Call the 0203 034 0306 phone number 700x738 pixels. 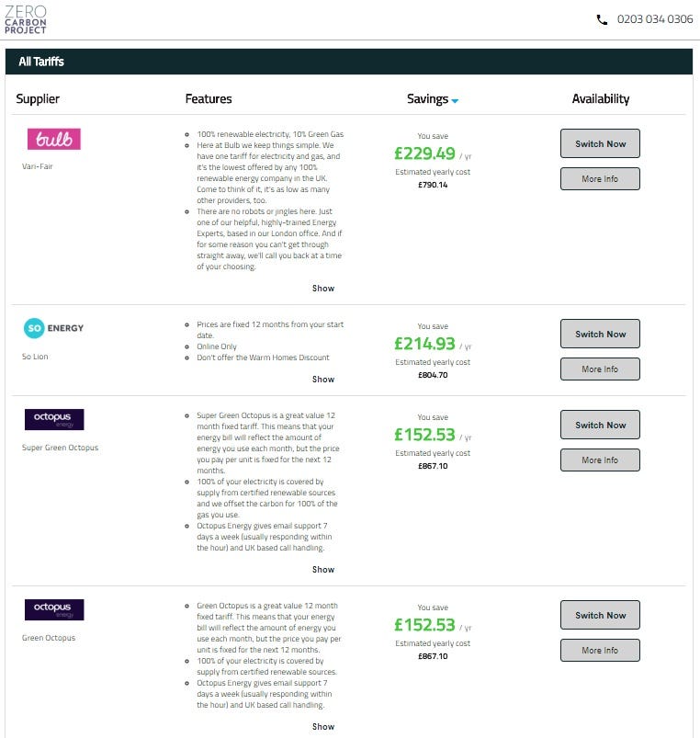click(655, 19)
